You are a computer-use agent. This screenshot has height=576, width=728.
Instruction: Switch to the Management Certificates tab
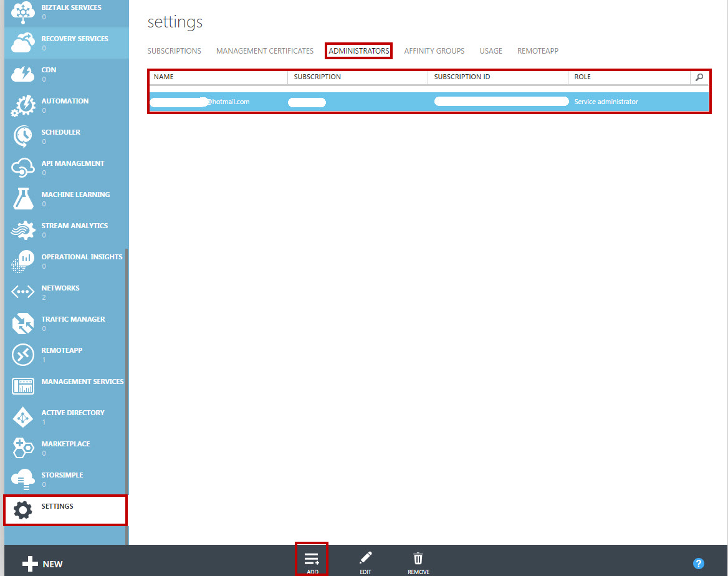coord(265,50)
